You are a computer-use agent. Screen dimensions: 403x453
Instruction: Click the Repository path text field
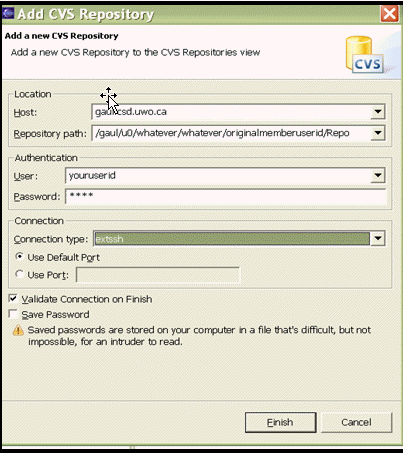(x=231, y=133)
